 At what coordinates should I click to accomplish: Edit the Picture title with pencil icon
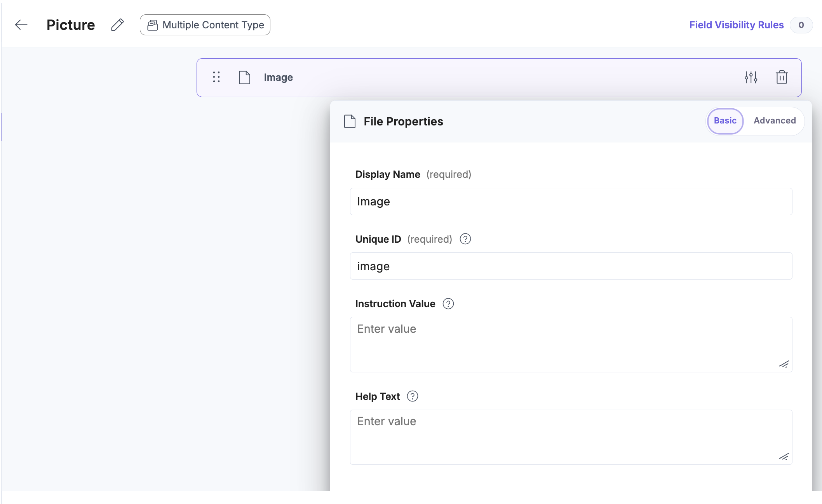[117, 25]
